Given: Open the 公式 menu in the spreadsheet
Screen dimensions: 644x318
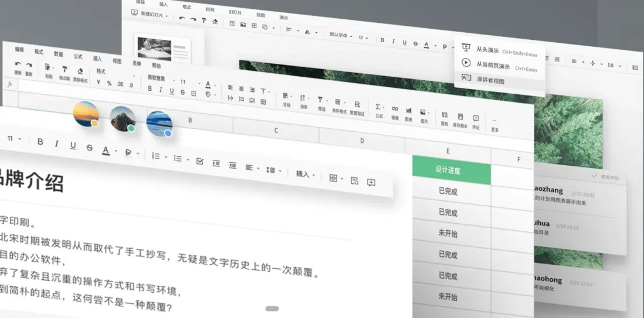Looking at the screenshot, I should click(78, 56).
